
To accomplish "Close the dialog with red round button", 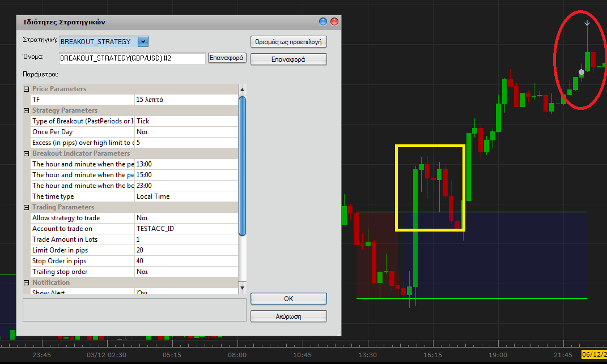I will pyautogui.click(x=334, y=22).
